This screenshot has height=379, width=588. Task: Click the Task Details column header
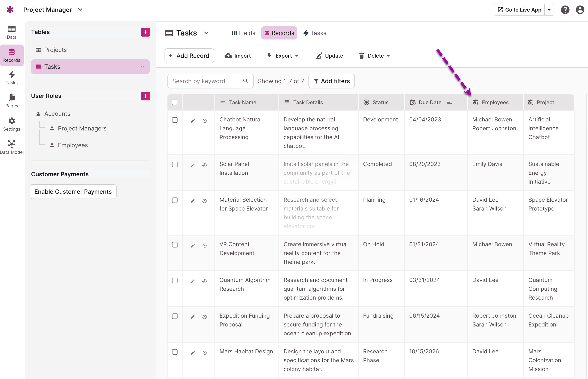(318, 102)
